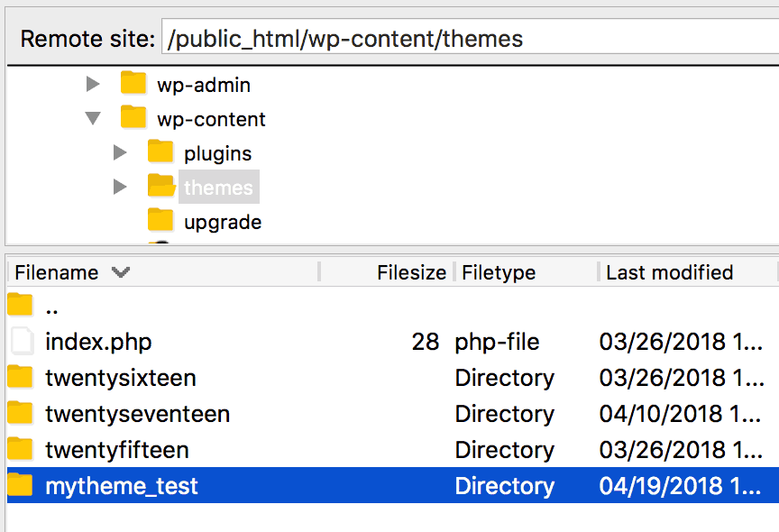The width and height of the screenshot is (779, 532).
Task: Click the plugins folder icon
Action: [160, 151]
